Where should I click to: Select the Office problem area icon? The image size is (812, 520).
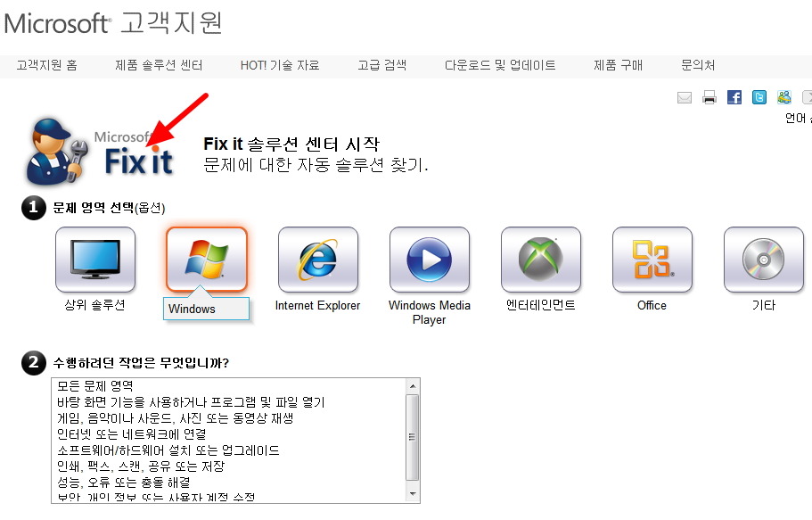click(x=652, y=260)
